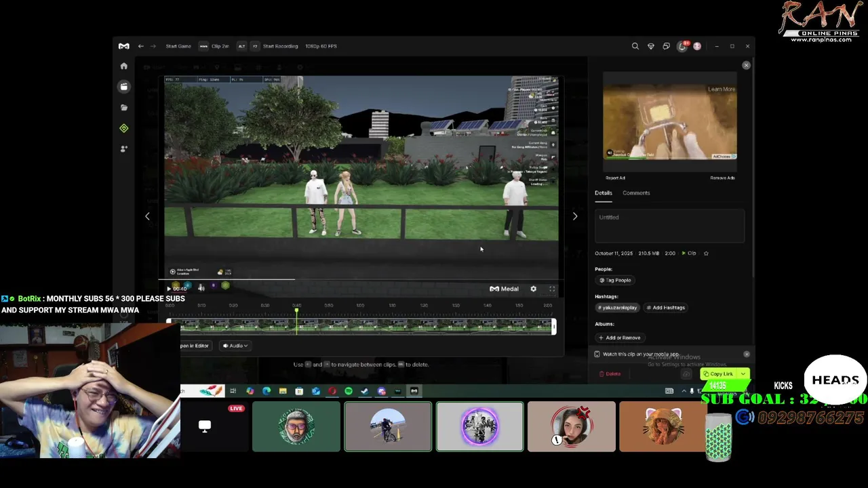Open the windows-stack icon in the top bar
Viewport: 868px width, 488px height.
click(666, 46)
